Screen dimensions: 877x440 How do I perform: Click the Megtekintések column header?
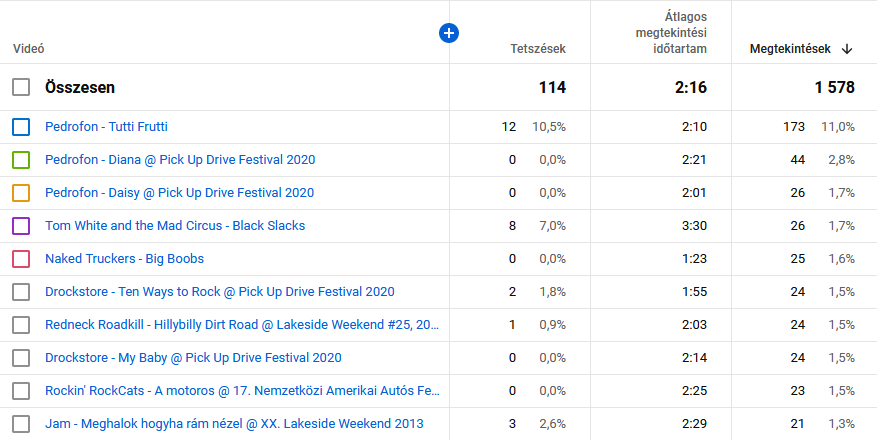790,48
